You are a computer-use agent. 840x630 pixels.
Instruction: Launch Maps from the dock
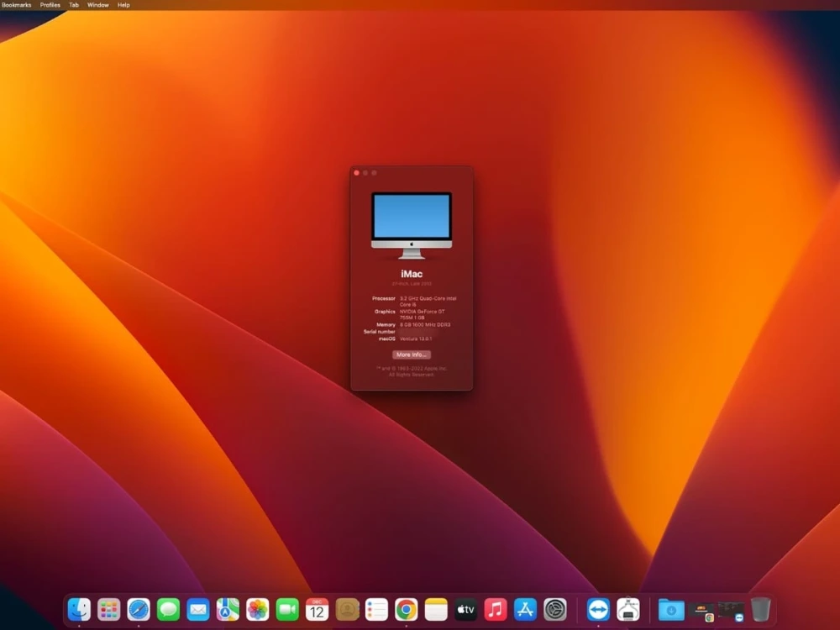click(x=228, y=609)
